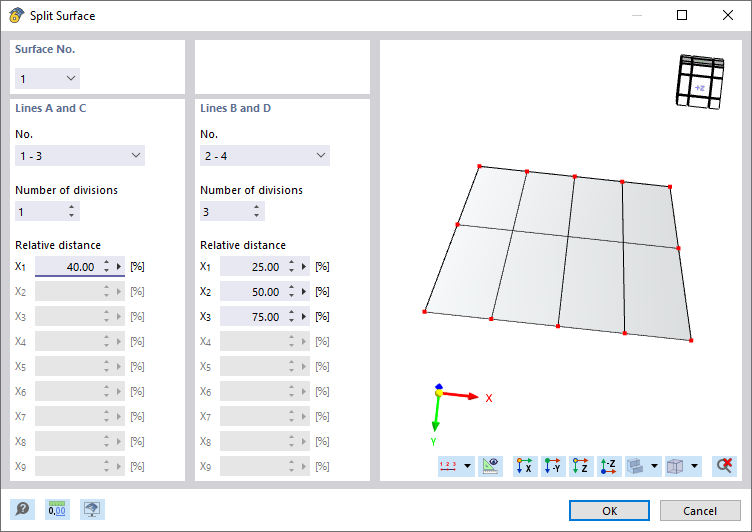The image size is (752, 532).
Task: Open the arrow menu beside X3 75.00
Action: click(304, 317)
